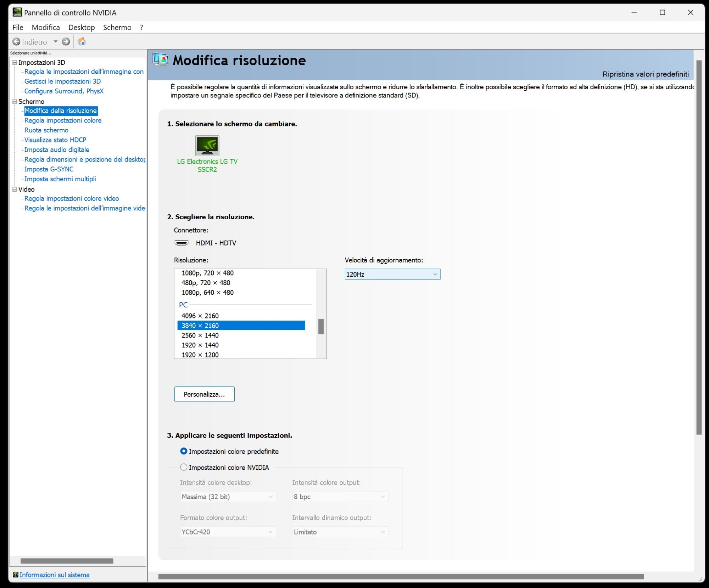This screenshot has height=588, width=709.
Task: Open Imposta schermi multipli in tree
Action: [60, 179]
